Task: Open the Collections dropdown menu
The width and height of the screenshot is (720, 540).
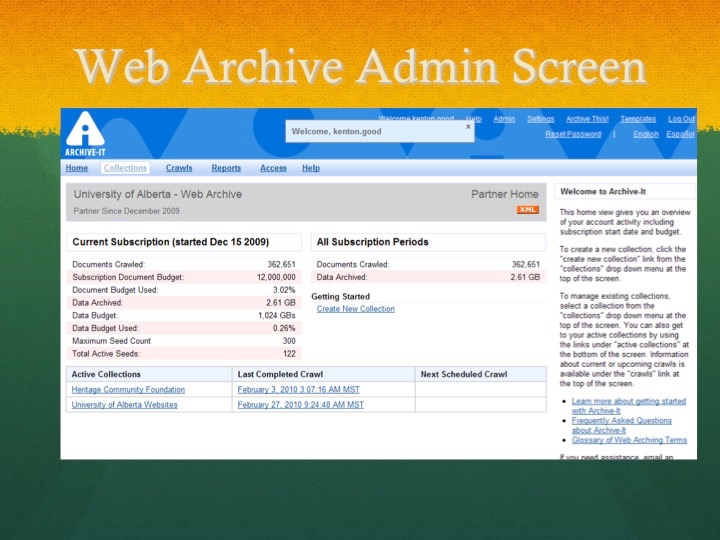Action: coord(125,168)
